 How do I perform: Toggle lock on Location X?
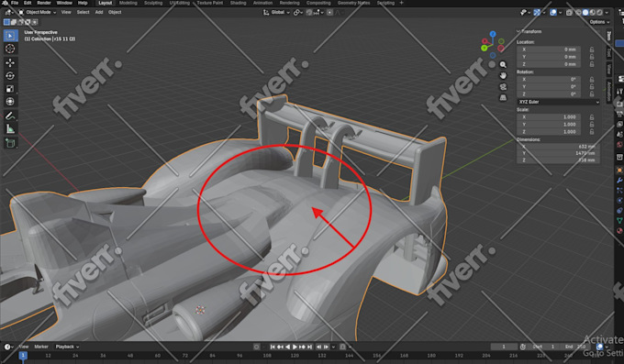(592, 50)
